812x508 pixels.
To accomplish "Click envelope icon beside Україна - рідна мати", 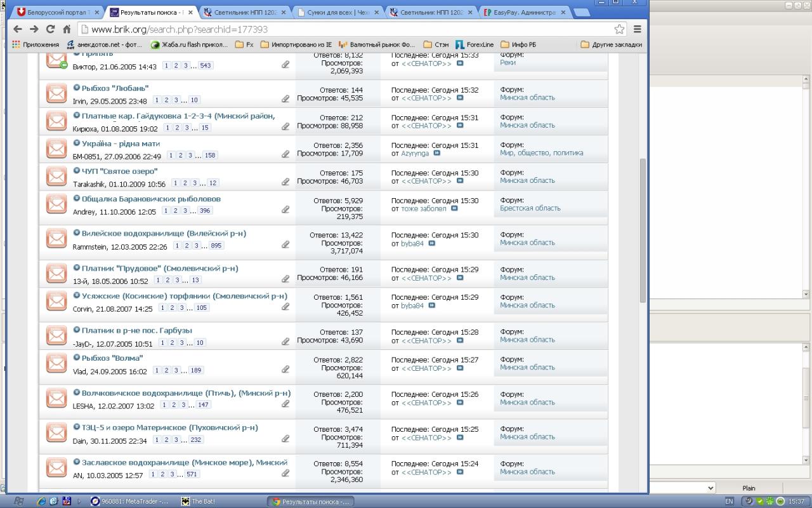I will [x=56, y=149].
